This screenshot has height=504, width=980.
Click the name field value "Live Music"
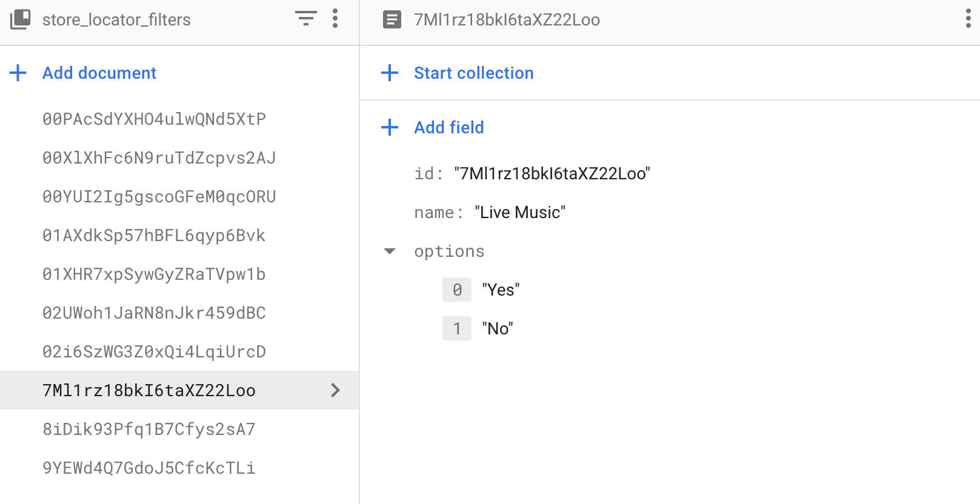(520, 213)
